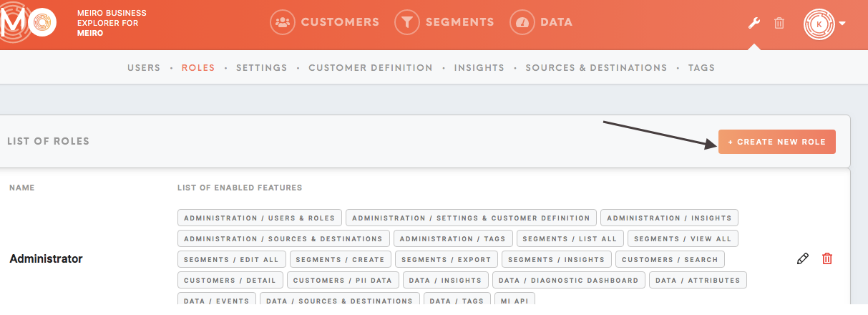868x315 pixels.
Task: Click the Segments funnel icon
Action: coord(407,22)
